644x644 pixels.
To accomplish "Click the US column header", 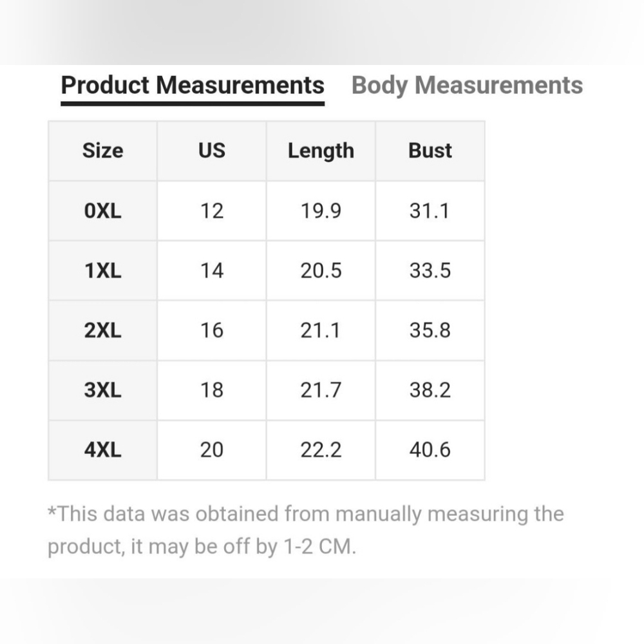I will tap(211, 151).
